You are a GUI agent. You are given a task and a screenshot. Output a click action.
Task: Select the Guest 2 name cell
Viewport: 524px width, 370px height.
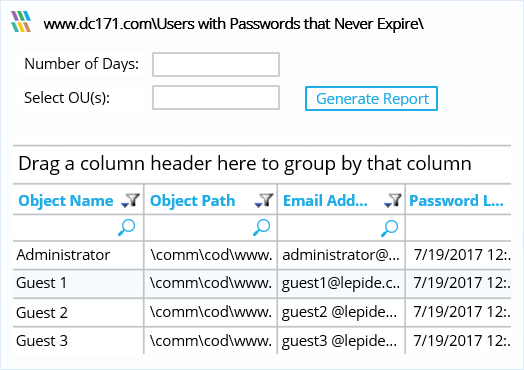coord(78,313)
